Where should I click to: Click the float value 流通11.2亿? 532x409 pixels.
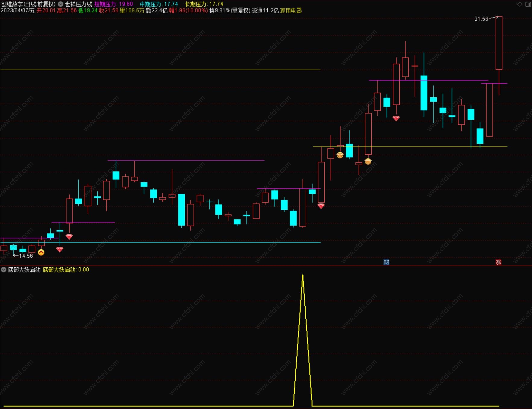tap(265, 11)
